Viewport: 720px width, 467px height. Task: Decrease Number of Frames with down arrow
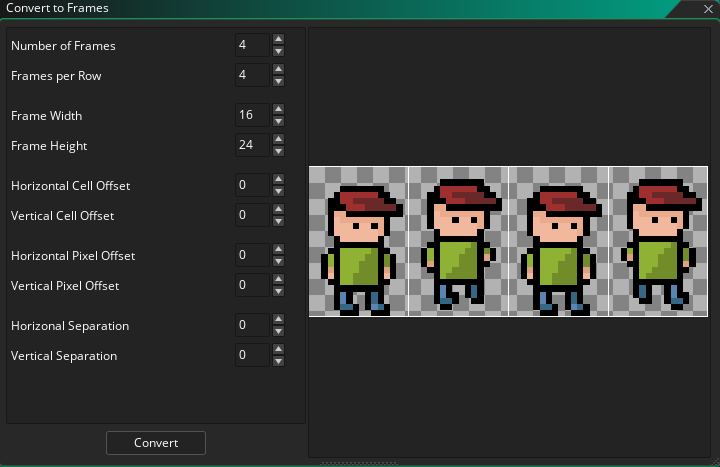point(278,51)
